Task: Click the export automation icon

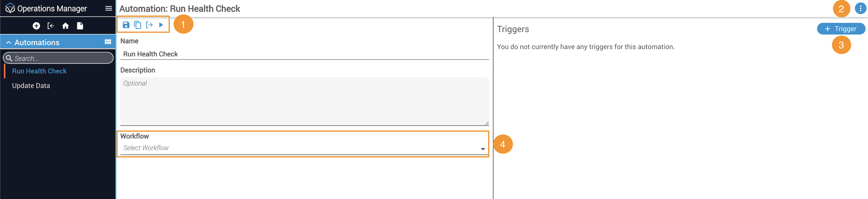Action: pyautogui.click(x=149, y=25)
